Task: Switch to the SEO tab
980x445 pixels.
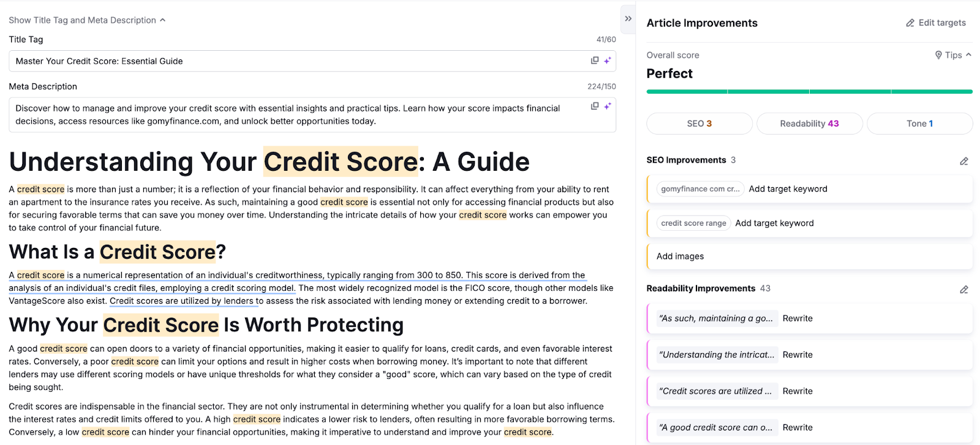Action: point(699,124)
